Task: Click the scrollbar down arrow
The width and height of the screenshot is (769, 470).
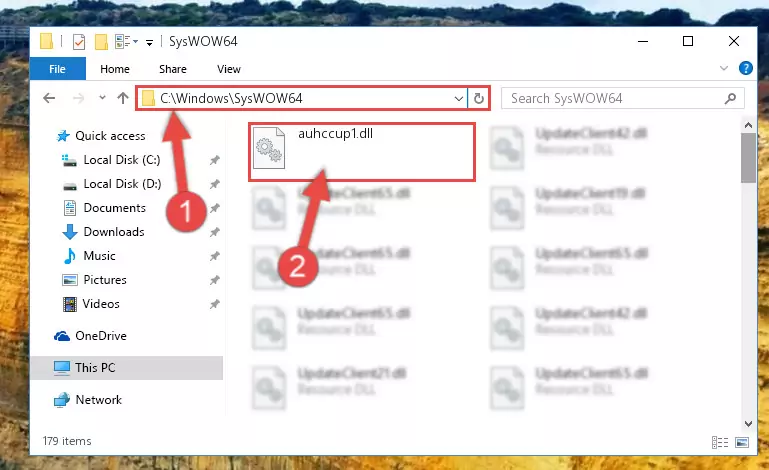Action: (x=748, y=423)
